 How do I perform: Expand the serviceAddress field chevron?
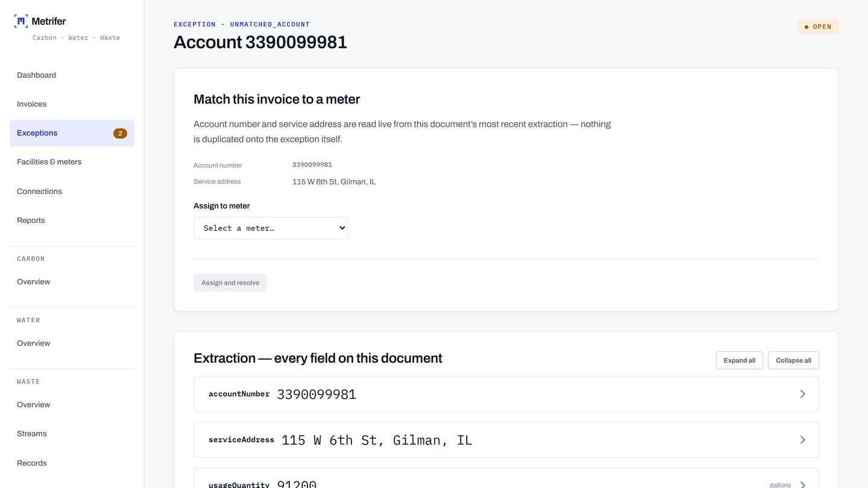tap(802, 440)
